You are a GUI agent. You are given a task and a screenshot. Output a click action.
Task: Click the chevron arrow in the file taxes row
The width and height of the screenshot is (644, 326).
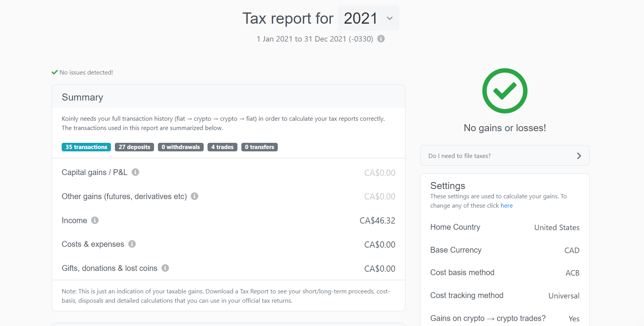tap(579, 156)
